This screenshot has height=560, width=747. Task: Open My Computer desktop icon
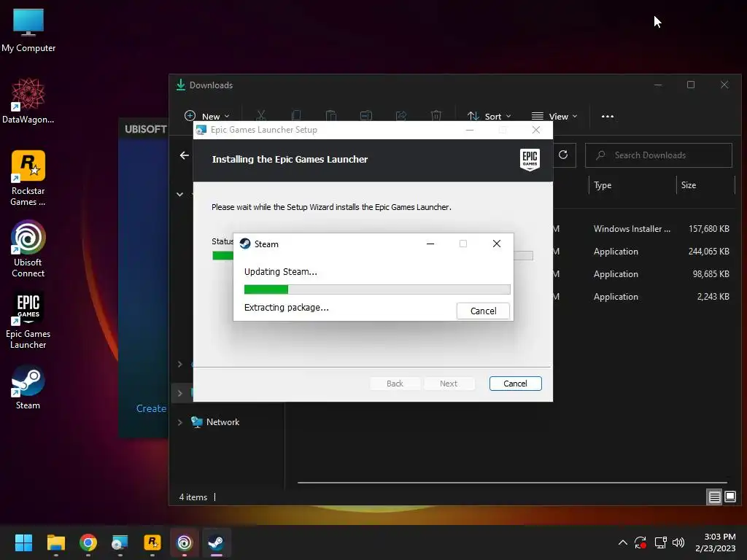28,30
